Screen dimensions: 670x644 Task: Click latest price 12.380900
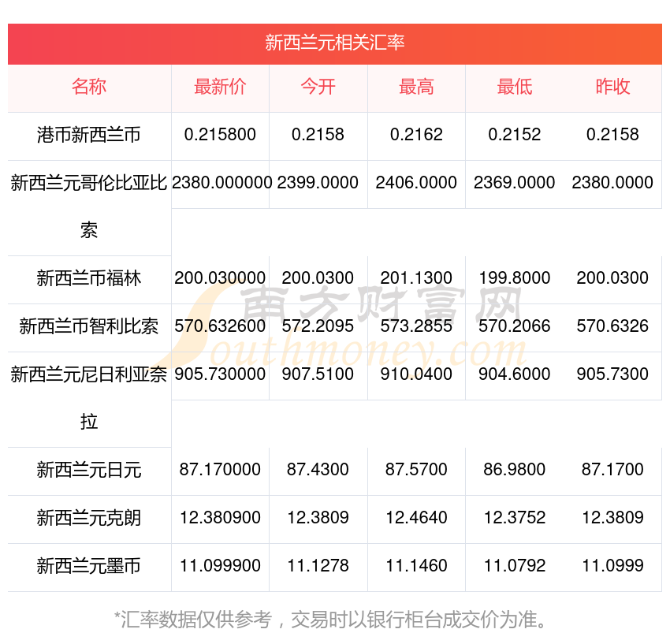pos(220,518)
